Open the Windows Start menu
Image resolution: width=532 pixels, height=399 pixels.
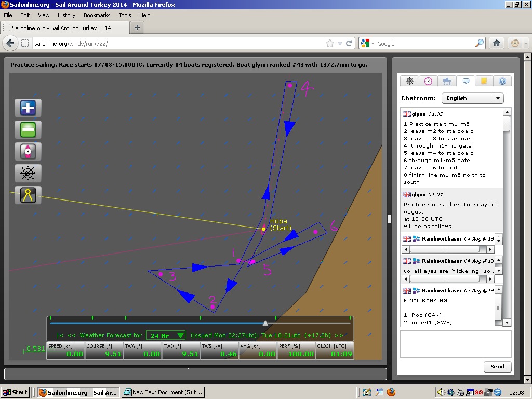click(15, 392)
